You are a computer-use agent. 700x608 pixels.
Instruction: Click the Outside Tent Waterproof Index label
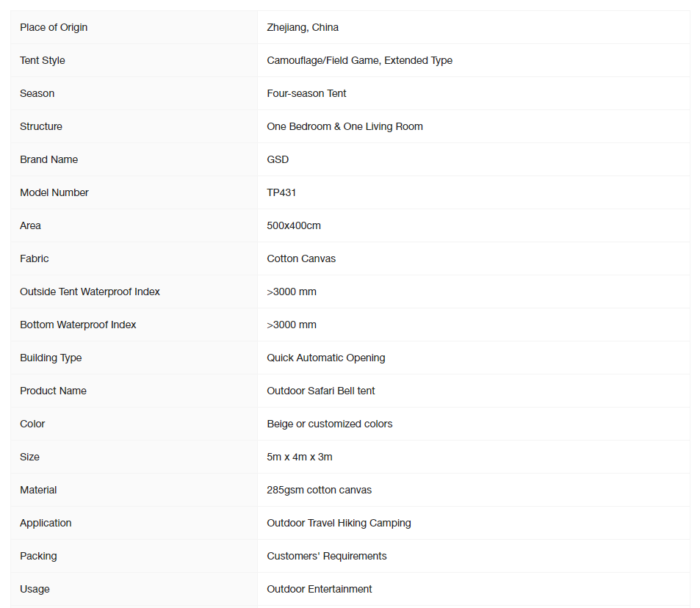click(90, 292)
